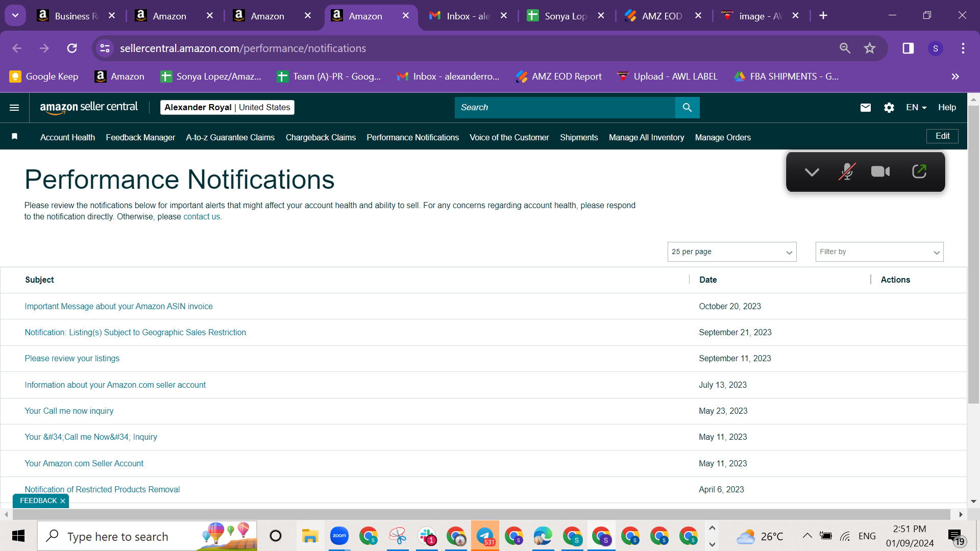Select the Alexander Royal account switcher
The image size is (980, 551).
click(x=227, y=108)
